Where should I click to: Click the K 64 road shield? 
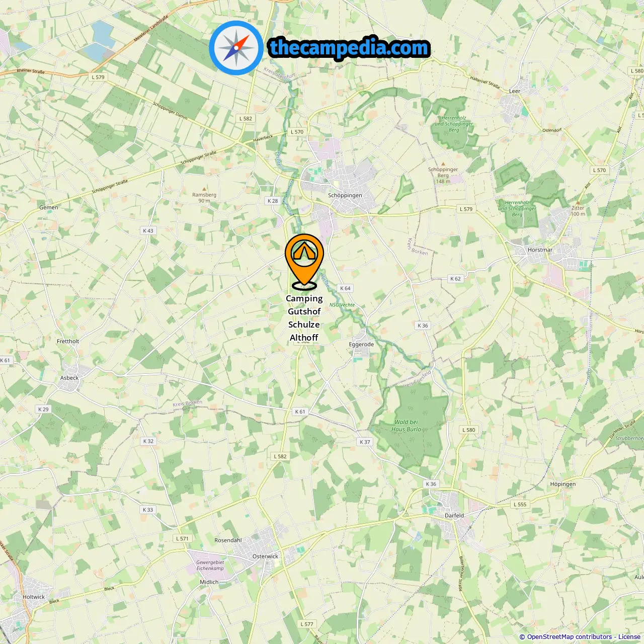[345, 288]
